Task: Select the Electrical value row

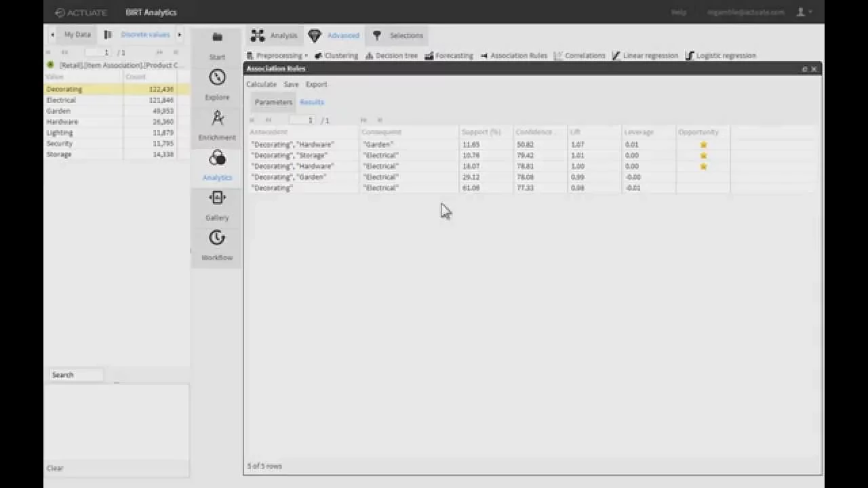Action: (117, 100)
